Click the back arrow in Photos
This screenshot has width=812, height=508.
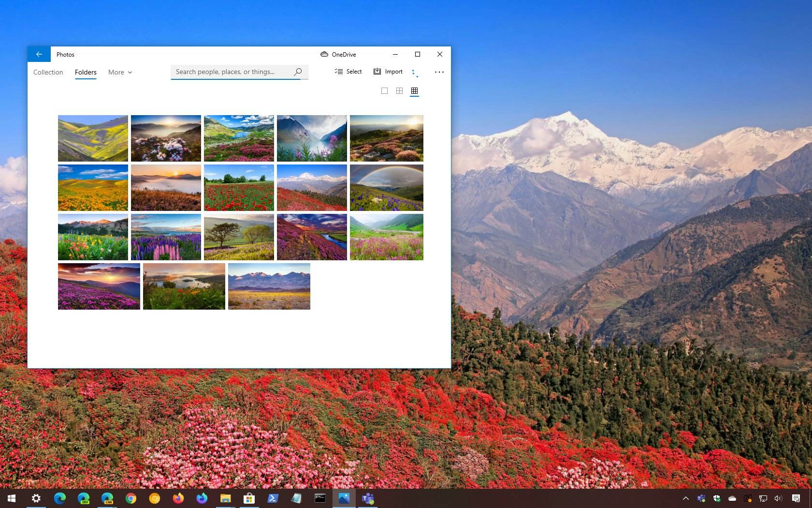(39, 54)
